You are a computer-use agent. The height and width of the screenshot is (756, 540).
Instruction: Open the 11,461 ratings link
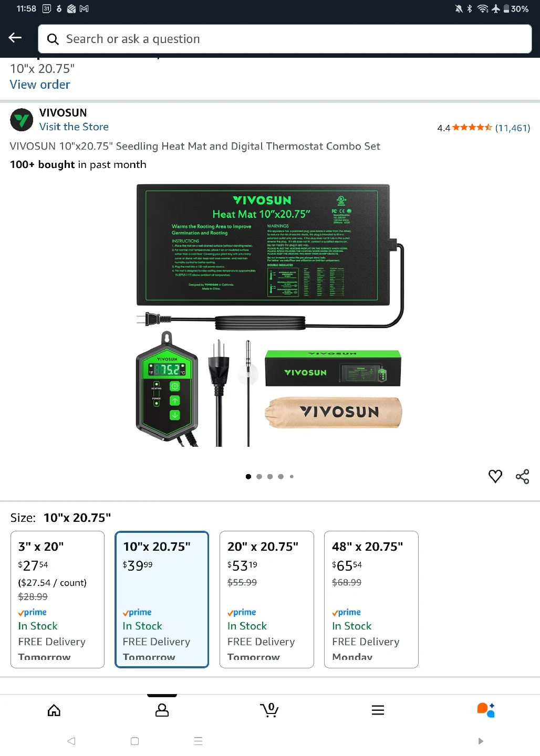(513, 128)
